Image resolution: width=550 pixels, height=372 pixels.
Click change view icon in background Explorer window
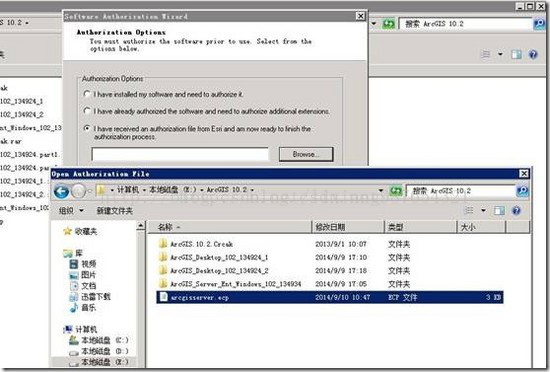[x=486, y=54]
